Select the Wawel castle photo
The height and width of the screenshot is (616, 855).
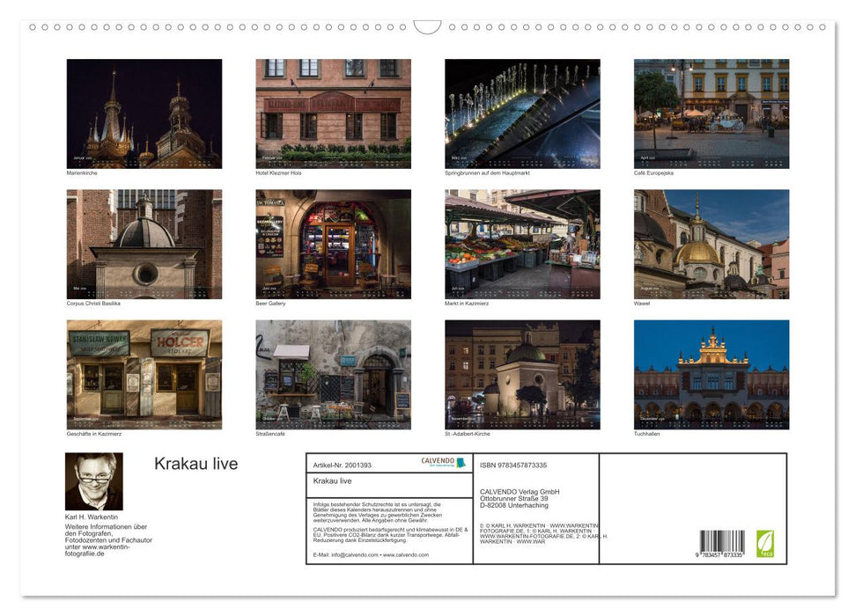710,243
